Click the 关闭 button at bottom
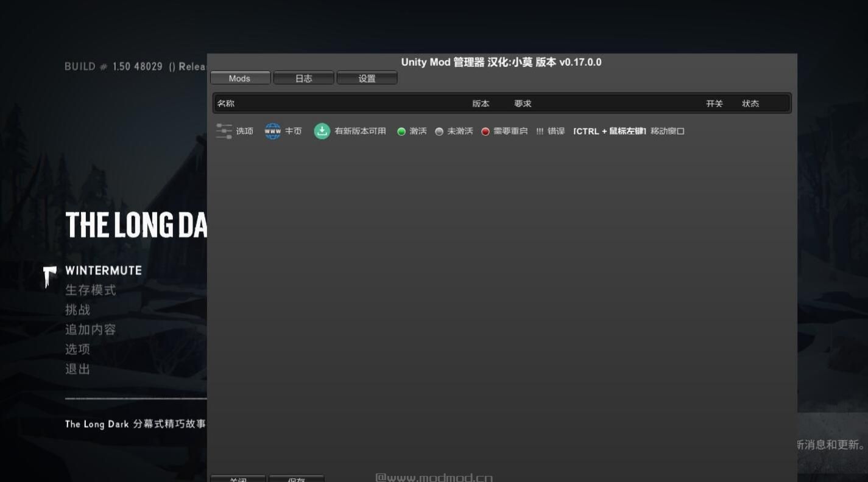This screenshot has height=482, width=868. (238, 479)
